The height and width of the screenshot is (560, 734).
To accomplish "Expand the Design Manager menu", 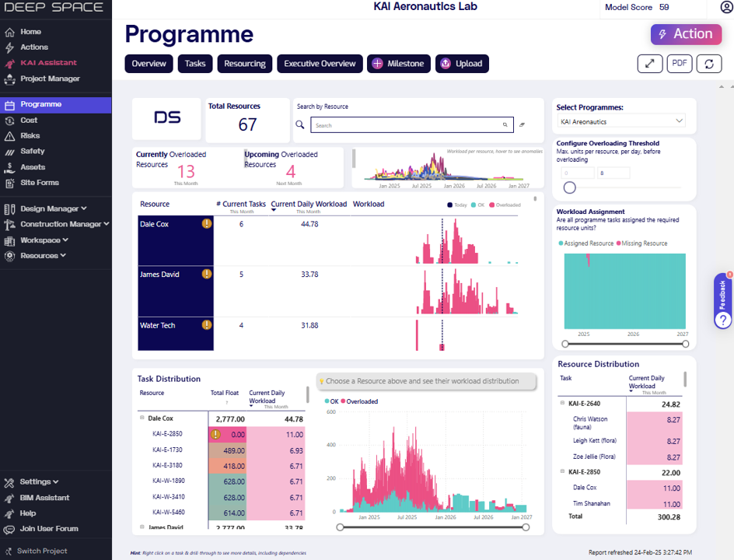I will (x=53, y=208).
